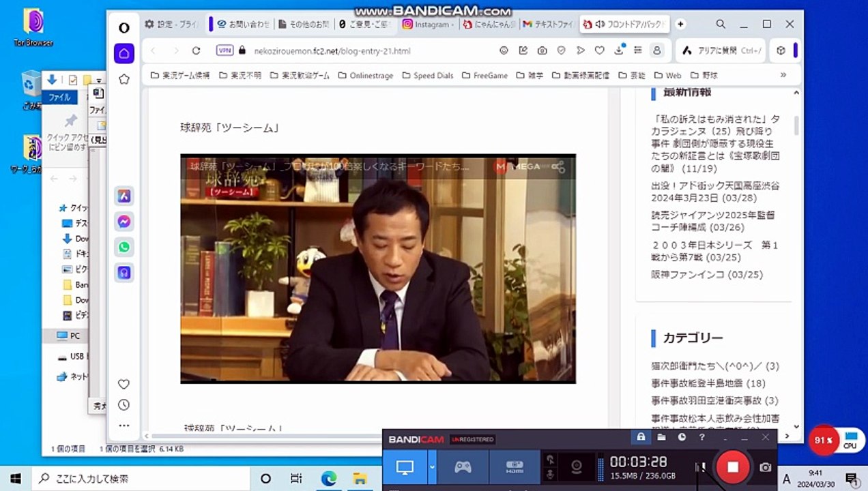868x491 pixels.
Task: Open the heart pinboards icon in sidebar
Action: [x=124, y=384]
